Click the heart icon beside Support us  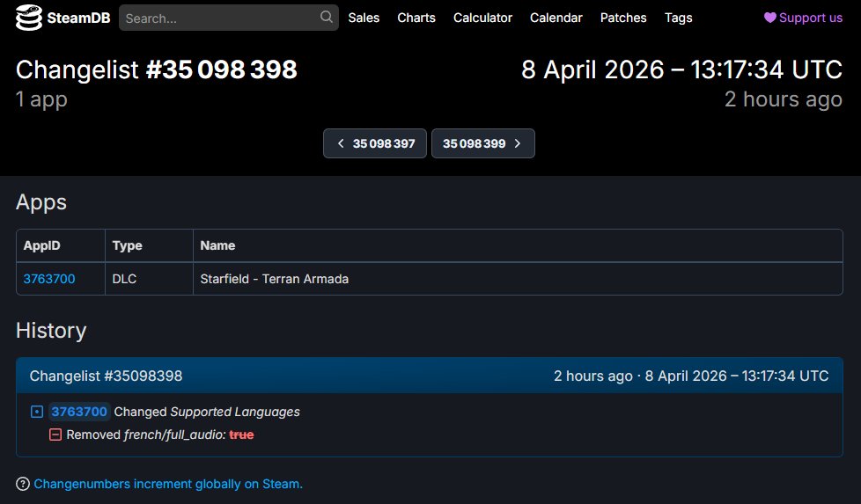coord(769,18)
